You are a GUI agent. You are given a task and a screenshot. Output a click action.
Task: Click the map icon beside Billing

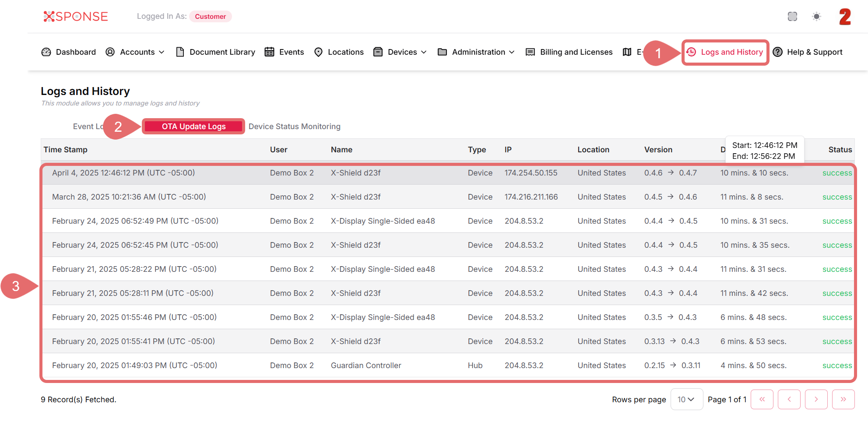pyautogui.click(x=627, y=52)
